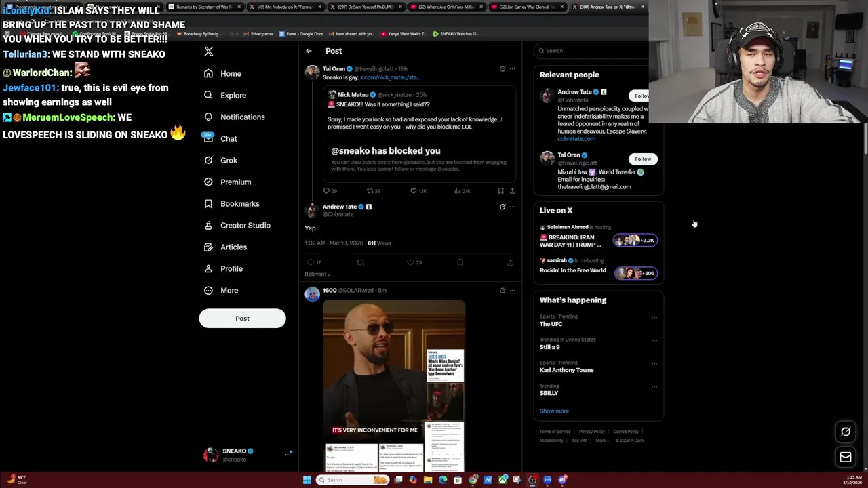
Task: Open the Fame - Google Docs bookmark
Action: (302, 33)
